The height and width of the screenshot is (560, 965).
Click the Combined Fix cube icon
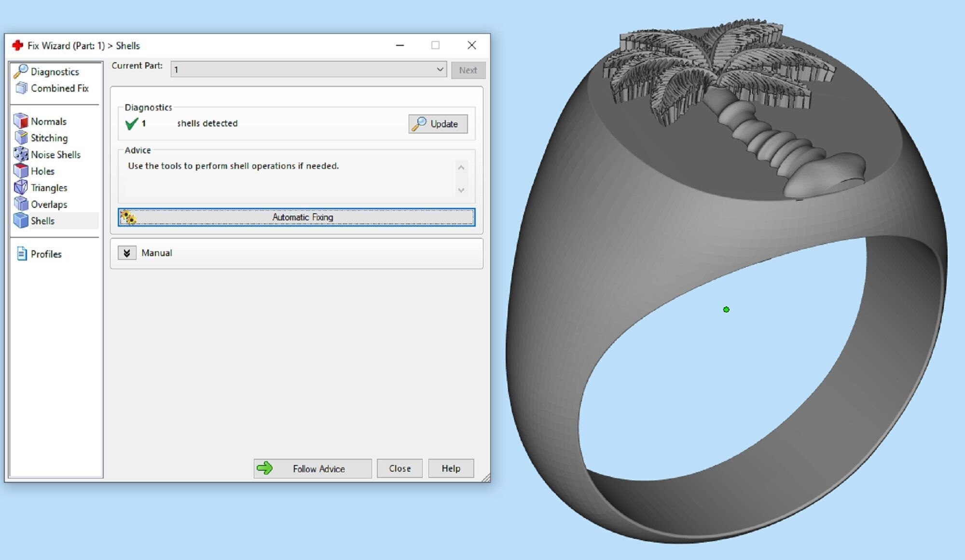[21, 88]
